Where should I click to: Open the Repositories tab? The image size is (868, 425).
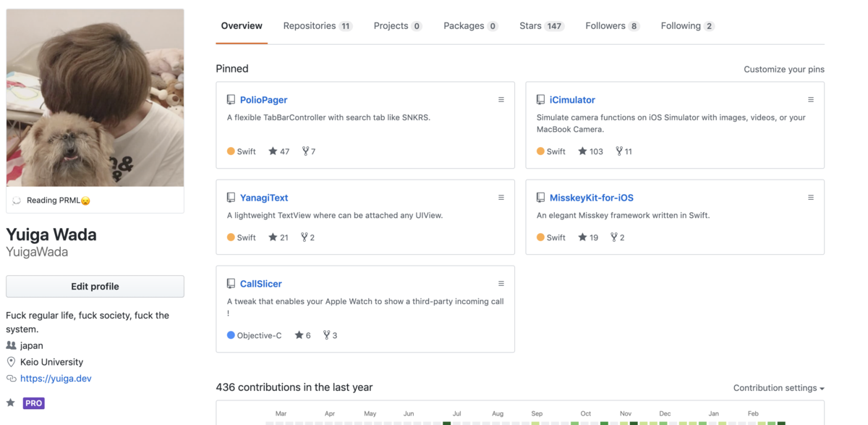(x=318, y=26)
